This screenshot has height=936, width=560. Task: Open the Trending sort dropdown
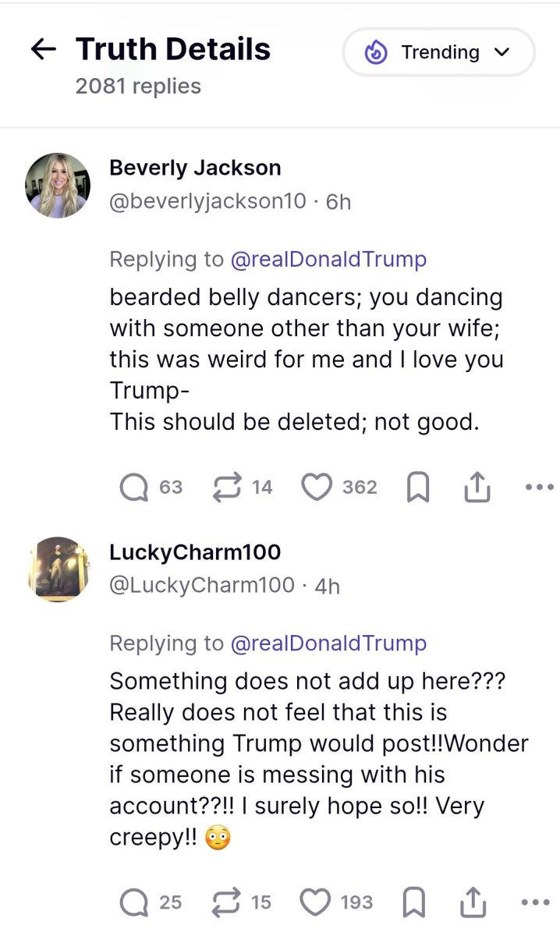438,52
